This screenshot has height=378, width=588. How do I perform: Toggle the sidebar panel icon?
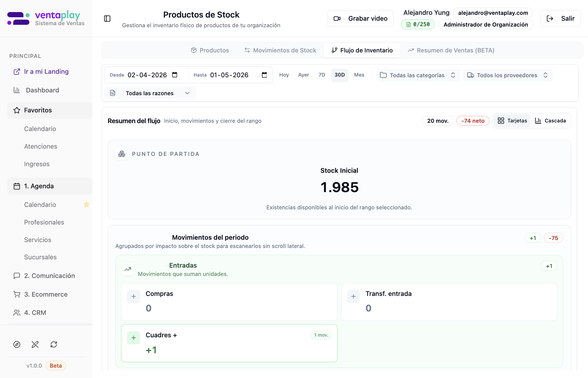click(107, 19)
